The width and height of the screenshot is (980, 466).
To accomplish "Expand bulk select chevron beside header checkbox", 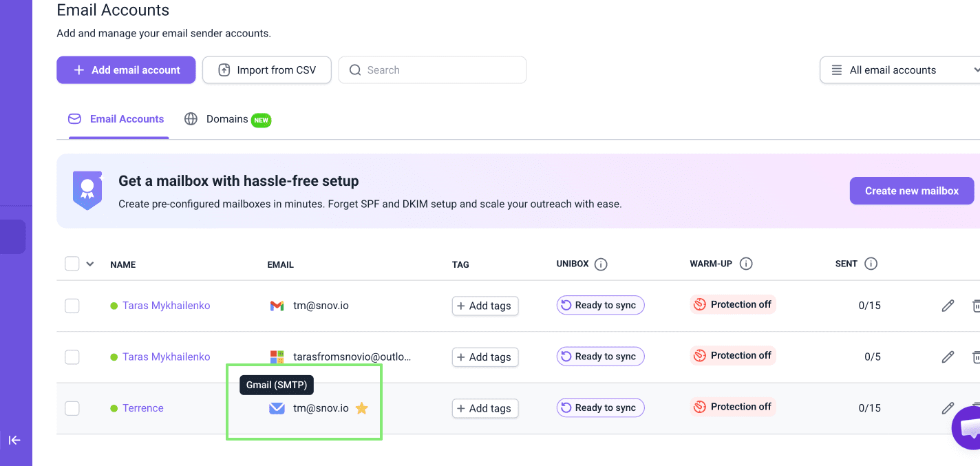I will coord(90,264).
